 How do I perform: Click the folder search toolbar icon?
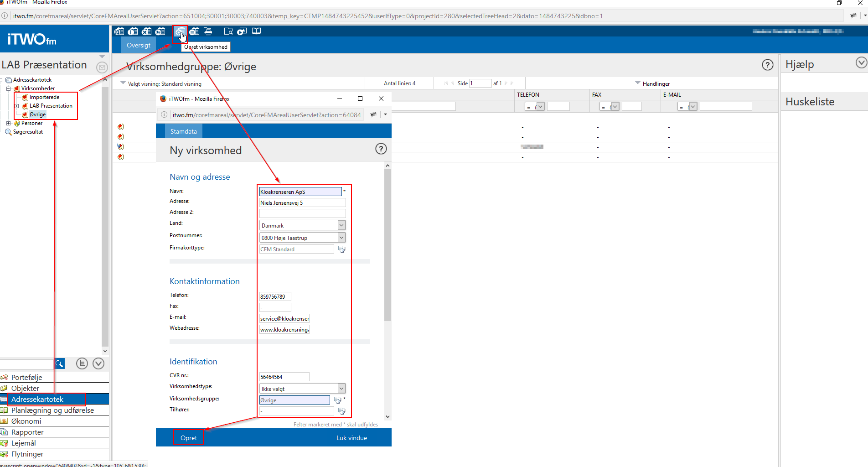tap(228, 31)
